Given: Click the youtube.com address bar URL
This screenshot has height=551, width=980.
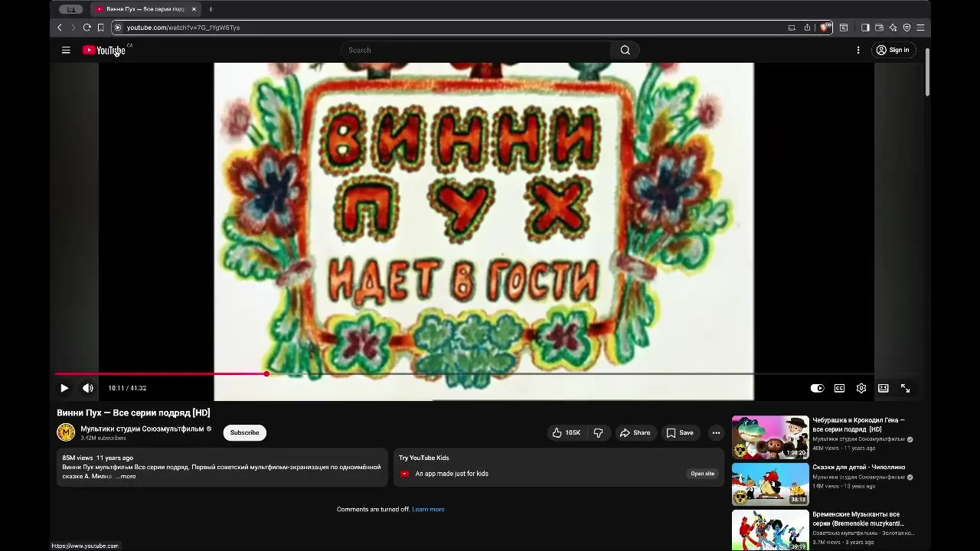Looking at the screenshot, I should click(183, 28).
